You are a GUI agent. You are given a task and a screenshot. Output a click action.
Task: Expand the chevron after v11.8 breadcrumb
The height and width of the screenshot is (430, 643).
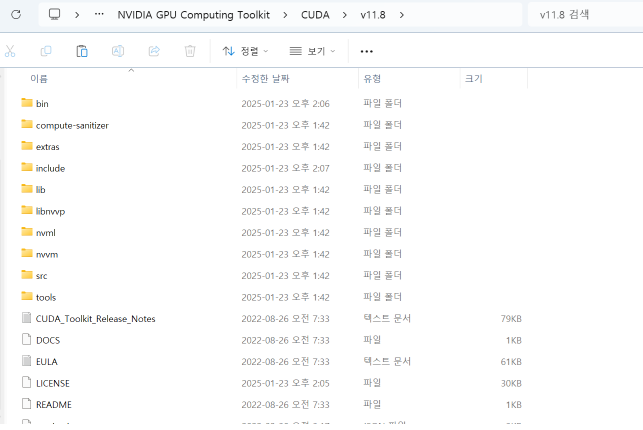point(401,15)
